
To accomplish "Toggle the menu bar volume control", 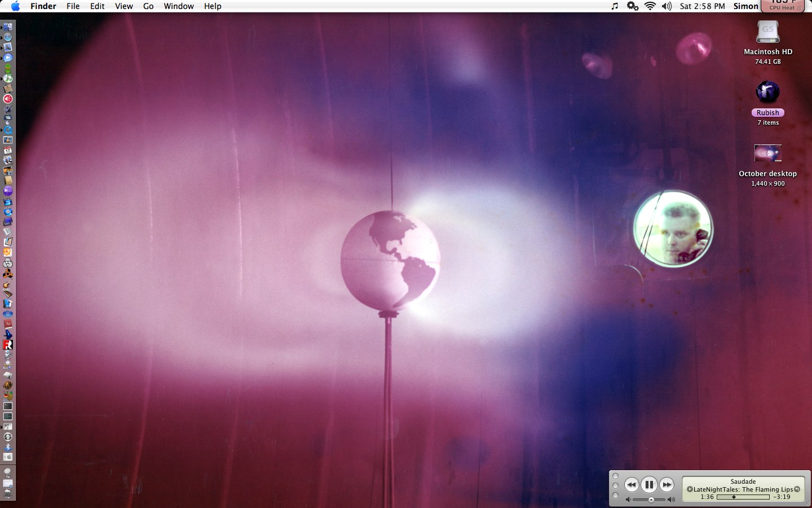I will point(667,6).
